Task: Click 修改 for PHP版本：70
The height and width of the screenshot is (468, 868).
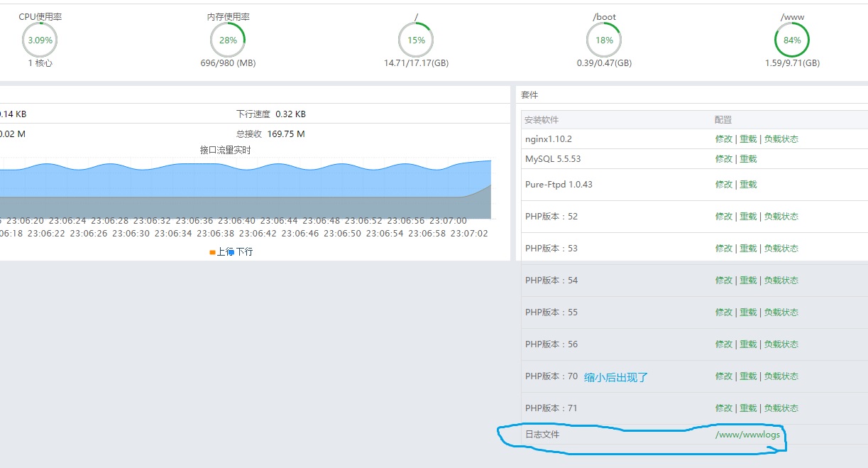Action: tap(724, 376)
